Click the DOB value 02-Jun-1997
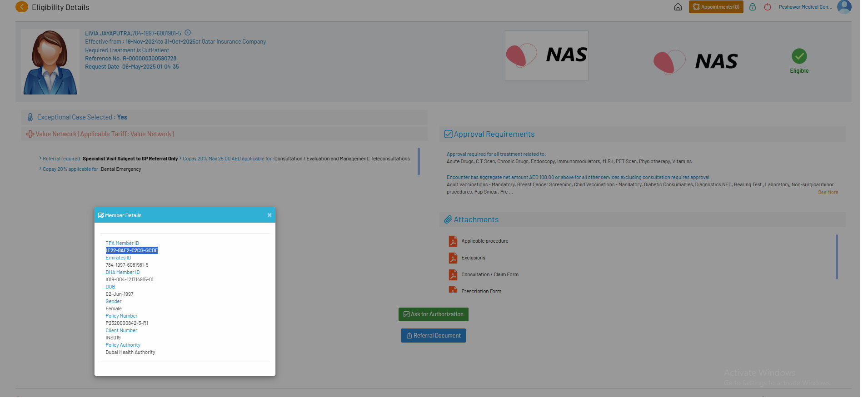The width and height of the screenshot is (868, 398). (120, 294)
